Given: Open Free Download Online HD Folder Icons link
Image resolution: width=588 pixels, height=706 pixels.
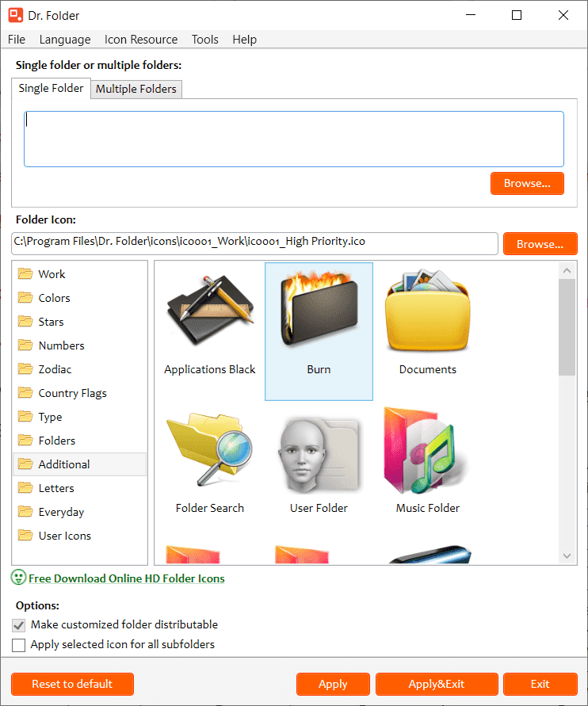Looking at the screenshot, I should tap(127, 578).
